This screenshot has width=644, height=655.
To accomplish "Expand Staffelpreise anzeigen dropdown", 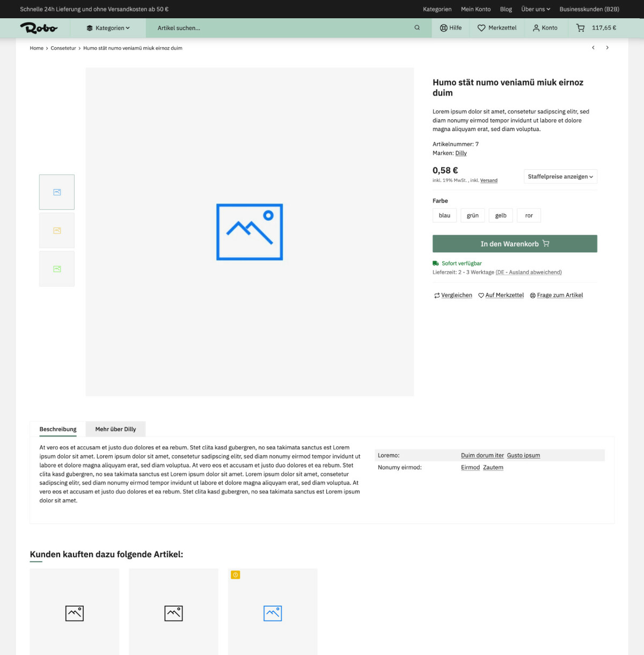I will (560, 177).
